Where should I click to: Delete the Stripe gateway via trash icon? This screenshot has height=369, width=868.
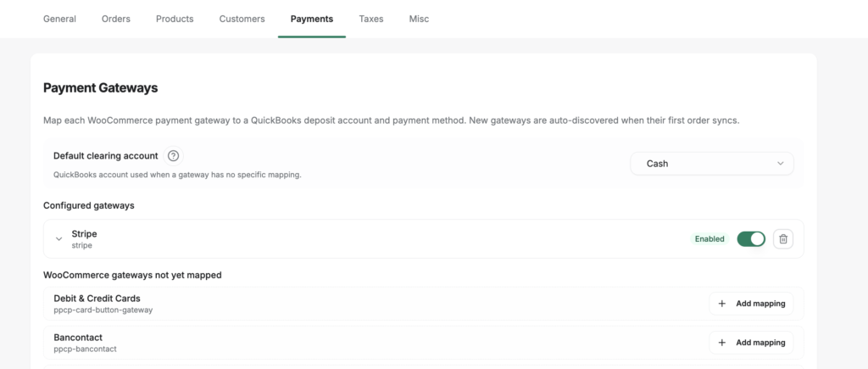[x=783, y=239]
